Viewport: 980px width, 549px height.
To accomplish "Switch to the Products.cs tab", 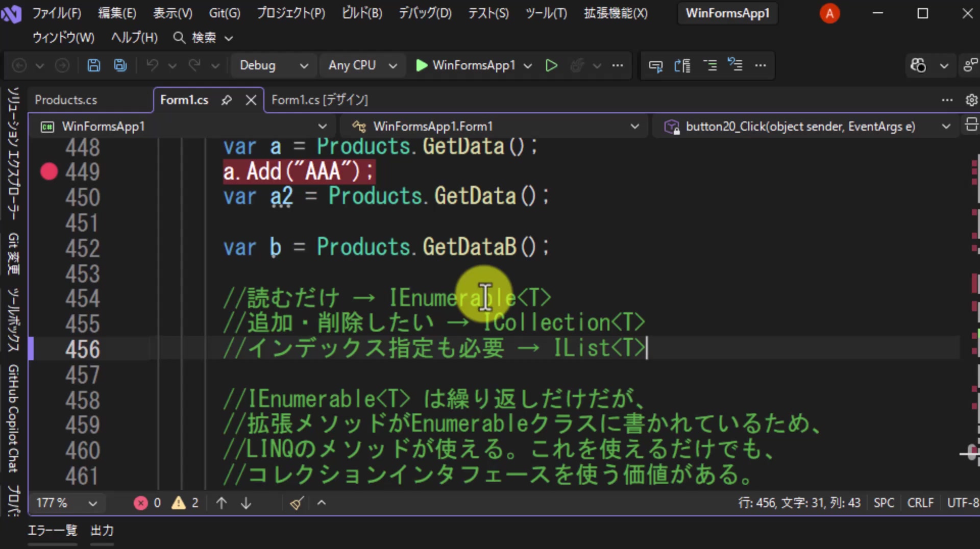I will (66, 100).
